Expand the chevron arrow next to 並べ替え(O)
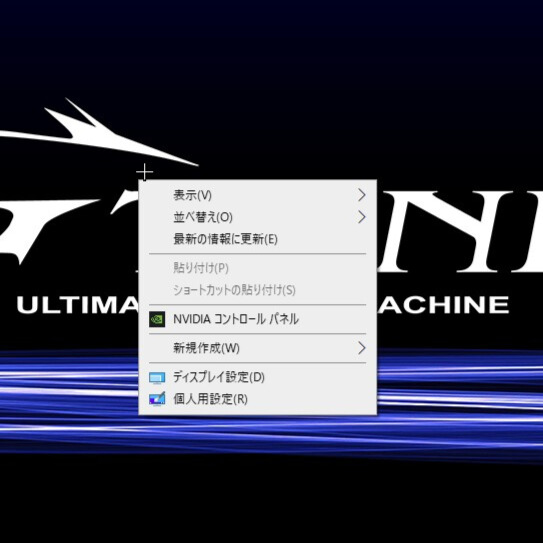This screenshot has height=543, width=543. pos(362,217)
